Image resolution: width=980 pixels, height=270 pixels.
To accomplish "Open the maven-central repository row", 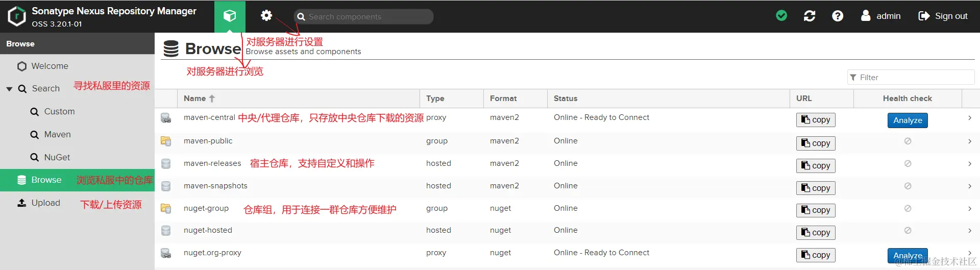I will (567, 118).
